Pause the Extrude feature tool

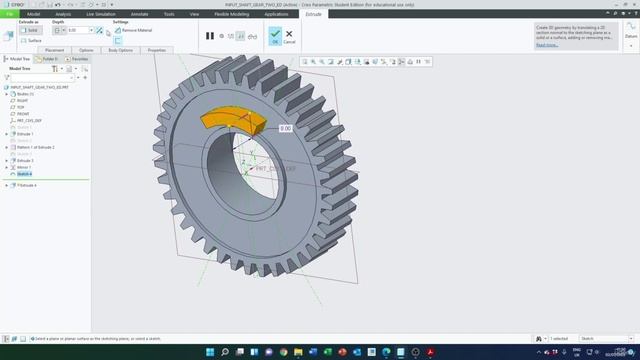click(x=210, y=36)
